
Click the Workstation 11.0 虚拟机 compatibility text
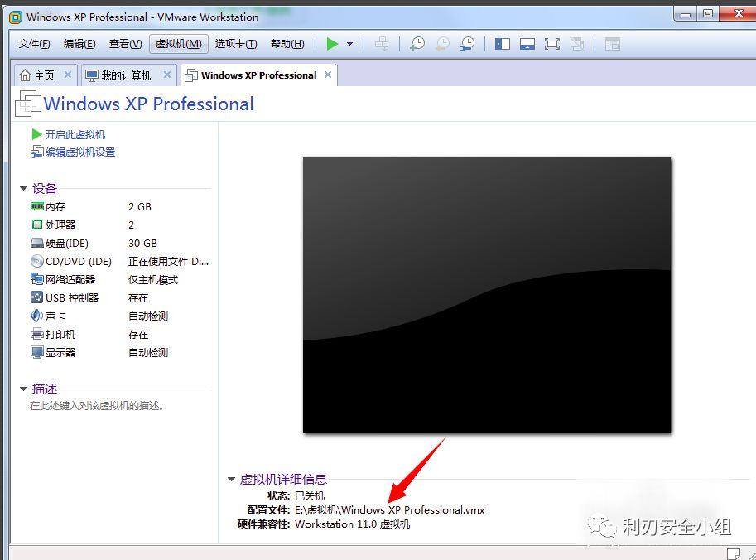tap(353, 524)
